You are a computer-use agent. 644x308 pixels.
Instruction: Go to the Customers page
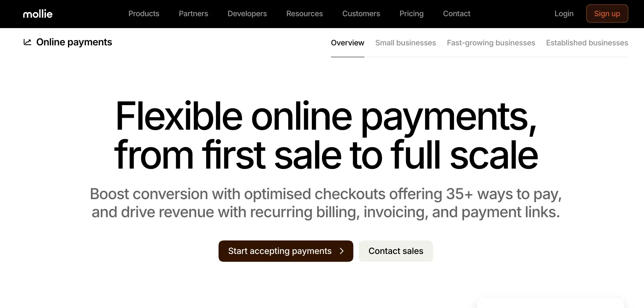click(361, 14)
